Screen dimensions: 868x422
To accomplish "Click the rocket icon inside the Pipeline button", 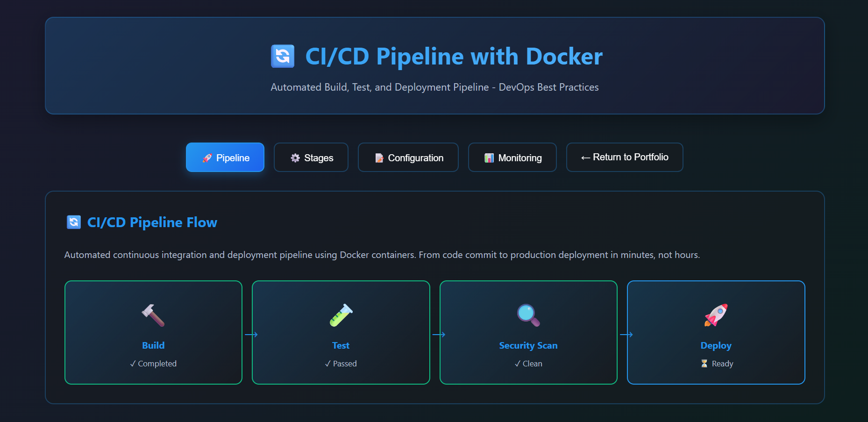I will click(206, 157).
